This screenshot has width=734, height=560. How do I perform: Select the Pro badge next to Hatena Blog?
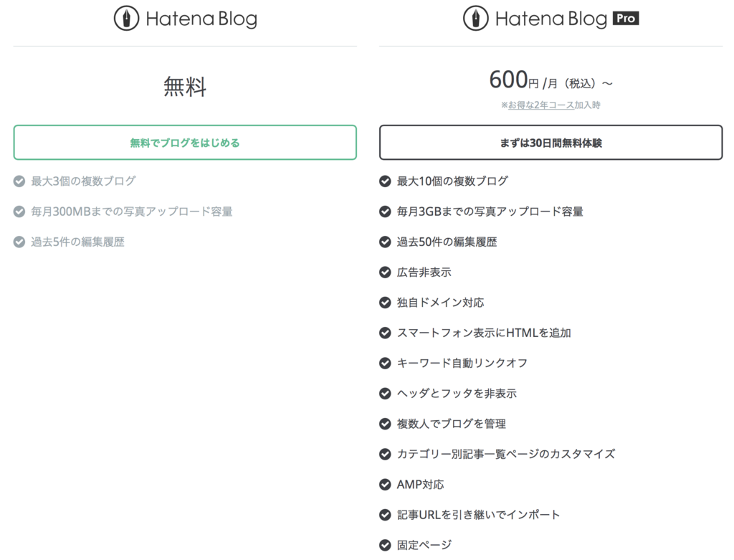tap(623, 18)
